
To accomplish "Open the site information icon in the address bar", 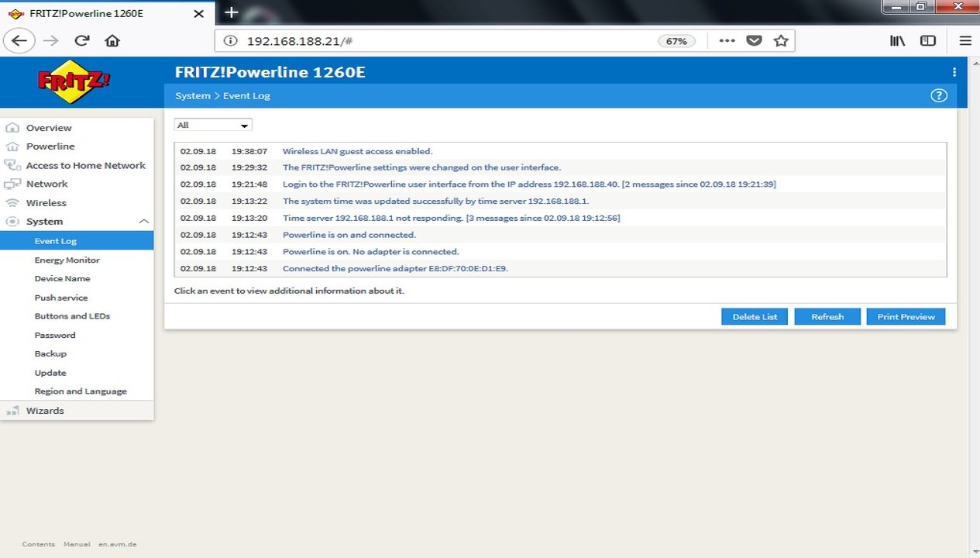I will (x=229, y=41).
